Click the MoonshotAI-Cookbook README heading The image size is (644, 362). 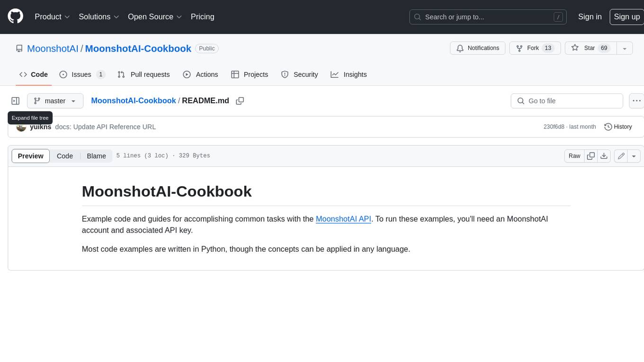167,191
